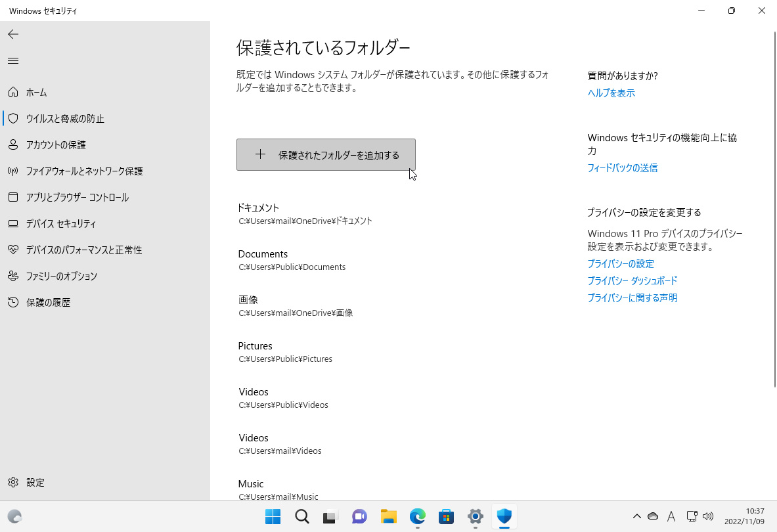
Task: Open Microsoft Store from taskbar
Action: coord(446,517)
